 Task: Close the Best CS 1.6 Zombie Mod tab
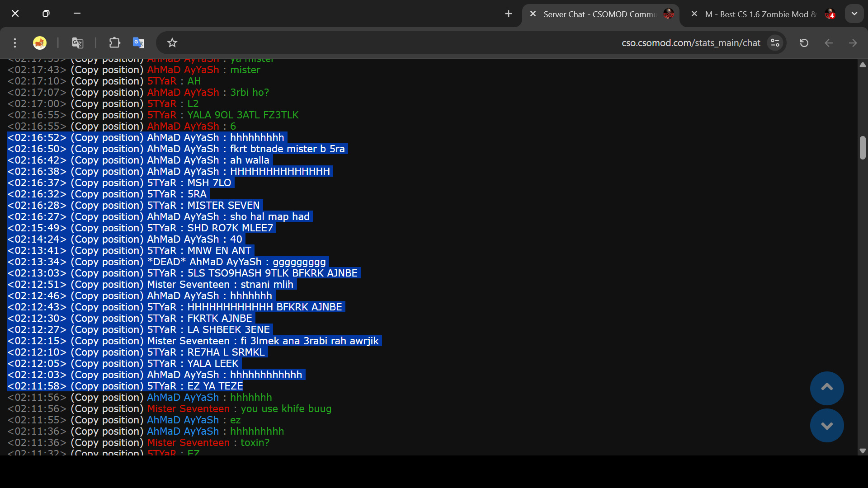click(694, 14)
